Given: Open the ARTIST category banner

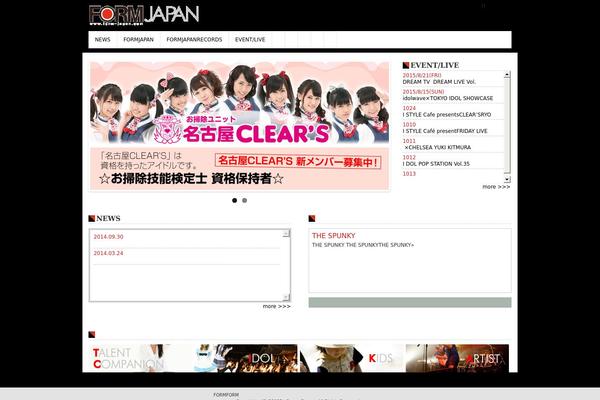Looking at the screenshot, I should coord(457,358).
